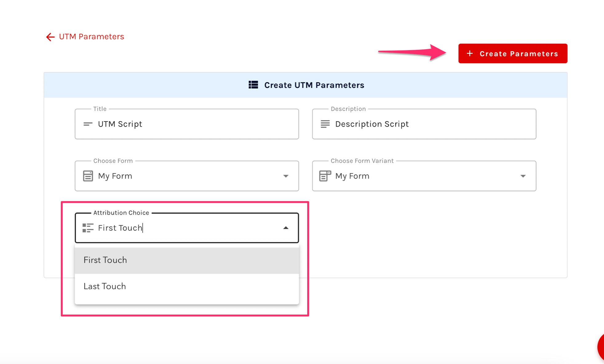The width and height of the screenshot is (604, 364).
Task: Click the back arrow beside UTM Parameters
Action: (x=50, y=37)
